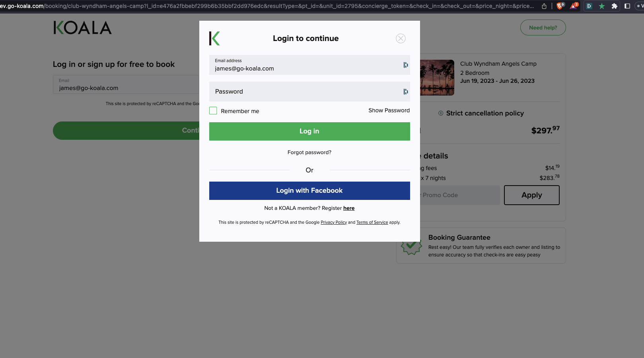This screenshot has width=644, height=358.
Task: Toggle the browser sidebar panel icon
Action: tap(627, 6)
